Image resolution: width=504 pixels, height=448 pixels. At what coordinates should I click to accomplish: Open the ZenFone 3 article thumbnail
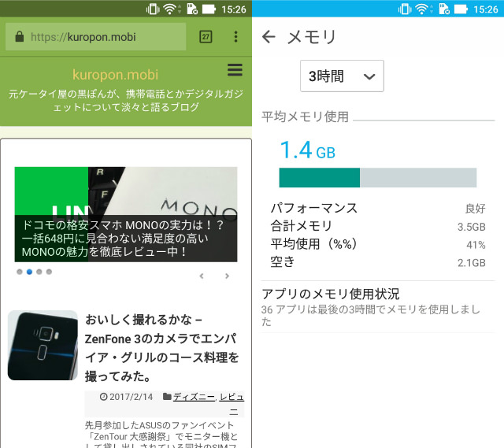[43, 345]
